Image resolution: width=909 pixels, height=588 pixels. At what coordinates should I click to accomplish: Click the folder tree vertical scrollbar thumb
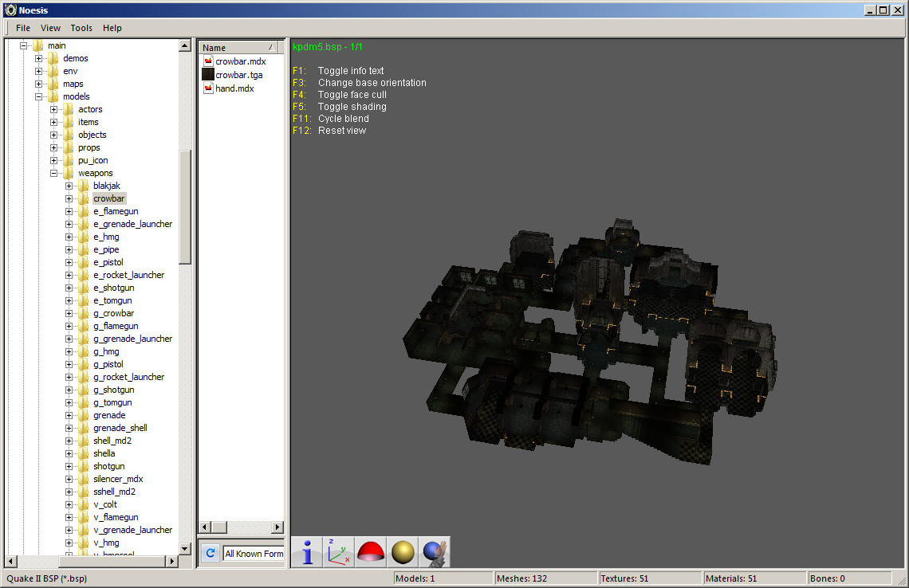pyautogui.click(x=185, y=207)
